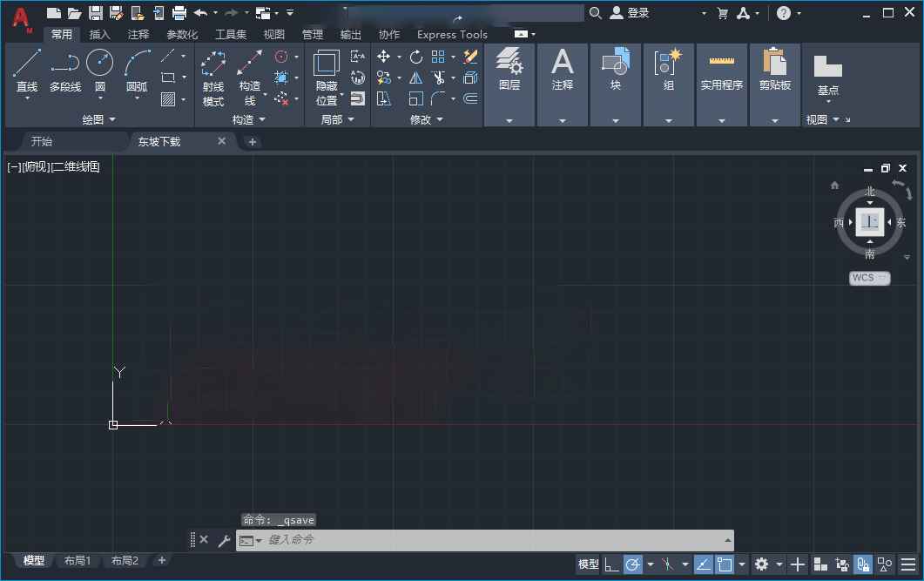
Task: Open the 块 (Block) panel
Action: pos(615,84)
